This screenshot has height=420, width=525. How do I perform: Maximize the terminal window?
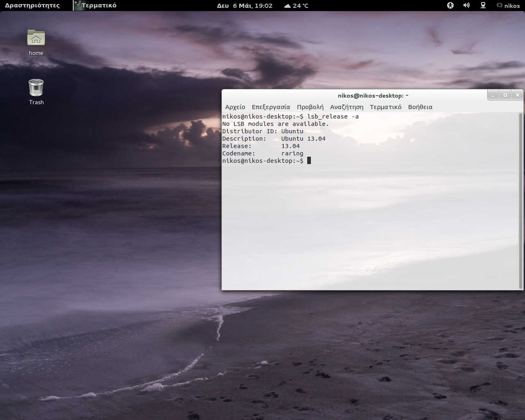[505, 95]
